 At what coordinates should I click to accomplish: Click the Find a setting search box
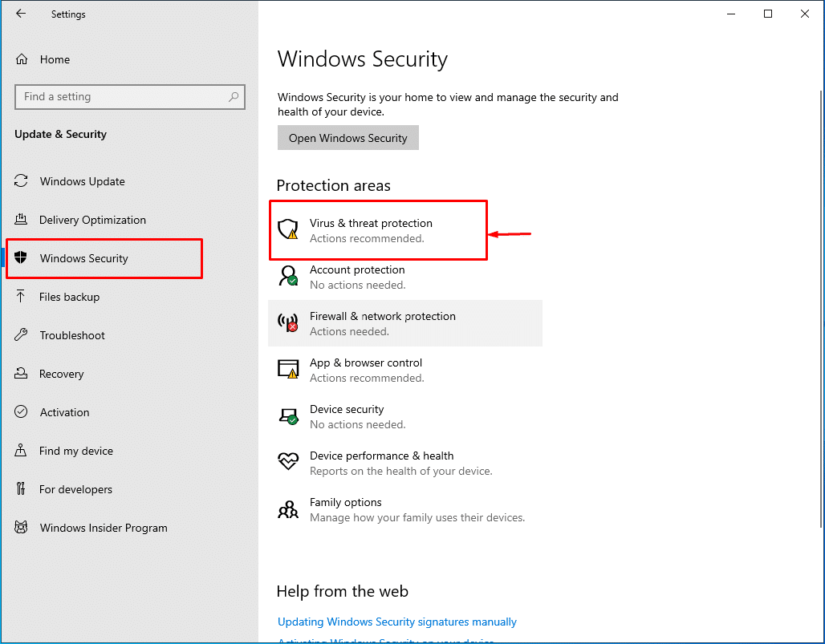[130, 97]
